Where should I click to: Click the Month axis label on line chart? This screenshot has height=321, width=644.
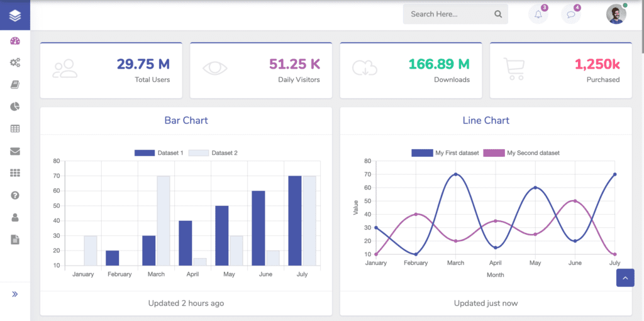[496, 274]
